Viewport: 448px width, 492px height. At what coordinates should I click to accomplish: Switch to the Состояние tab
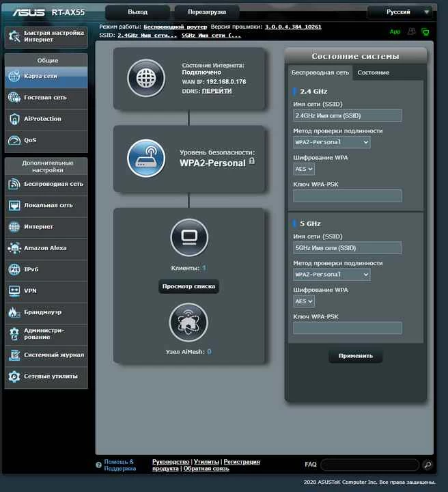click(374, 73)
